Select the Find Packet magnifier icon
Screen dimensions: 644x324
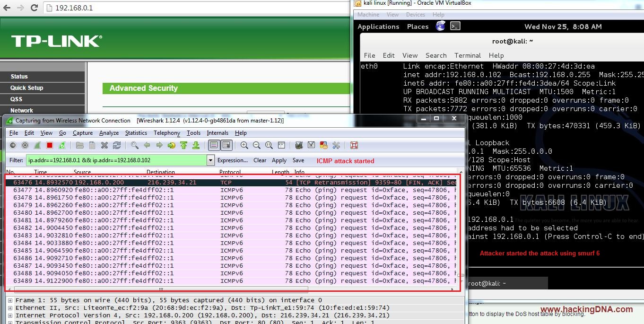click(x=133, y=145)
